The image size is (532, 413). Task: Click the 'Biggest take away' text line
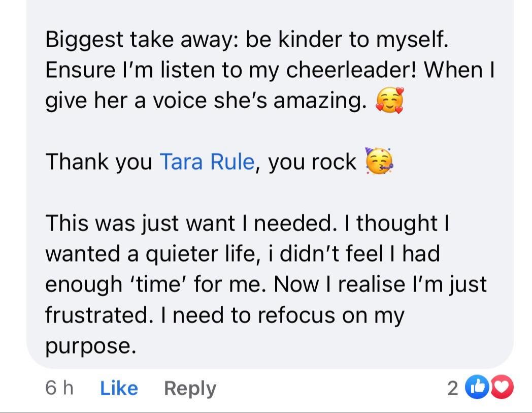coord(247,40)
